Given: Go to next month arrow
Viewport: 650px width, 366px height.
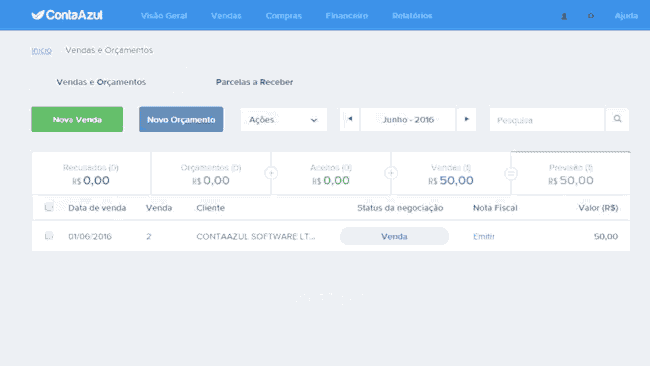Looking at the screenshot, I should tap(466, 119).
